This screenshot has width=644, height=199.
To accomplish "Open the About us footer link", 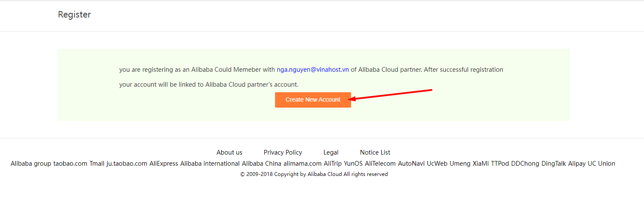I will (229, 152).
